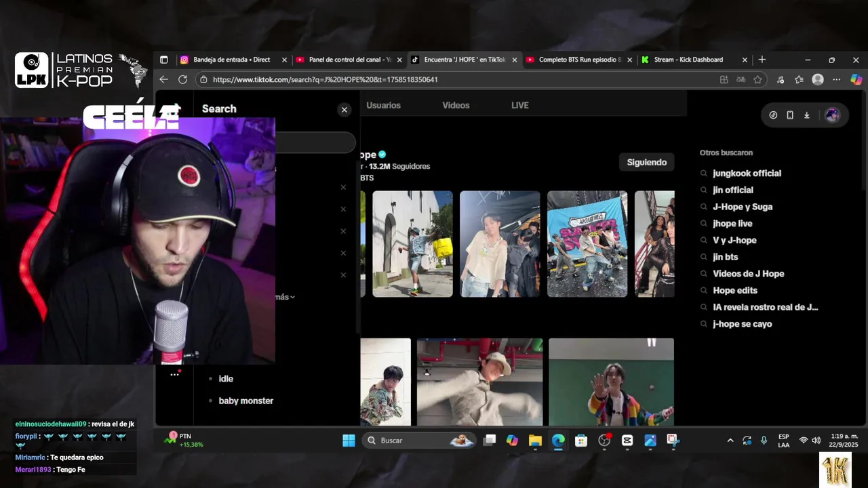Open the Copilot taskbar app
This screenshot has width=868, height=488.
pyautogui.click(x=512, y=441)
